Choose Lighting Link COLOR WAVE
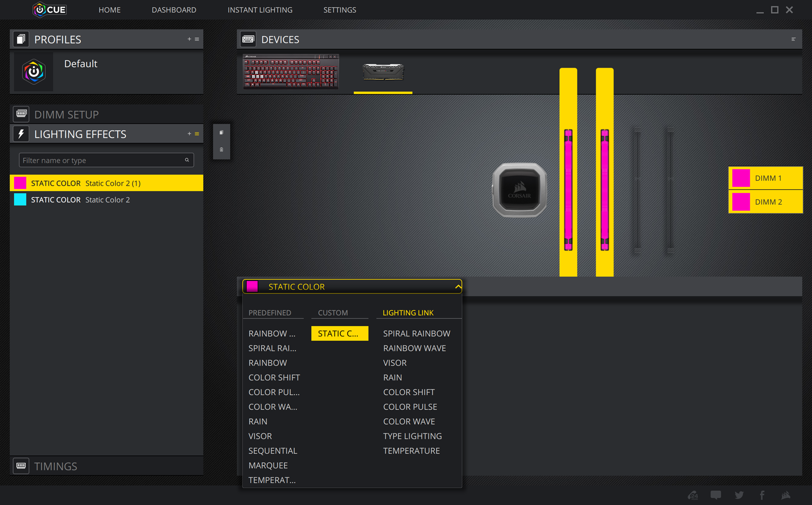 coord(409,422)
